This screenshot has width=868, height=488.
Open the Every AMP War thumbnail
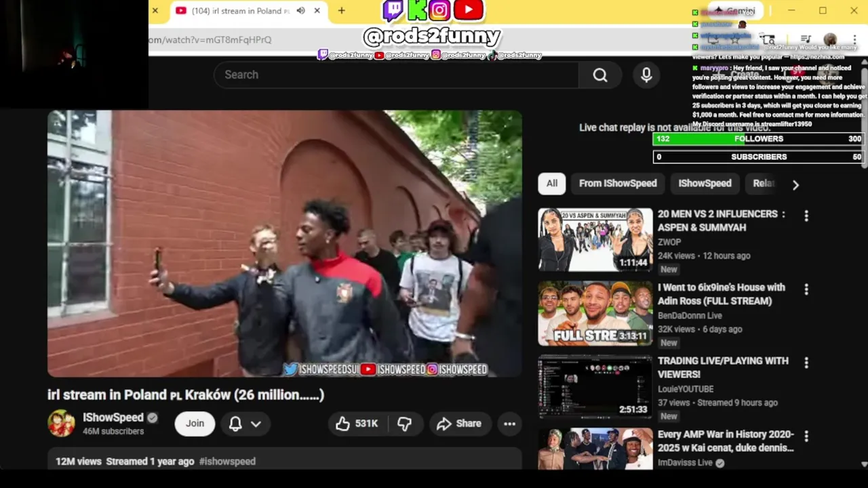coord(595,449)
